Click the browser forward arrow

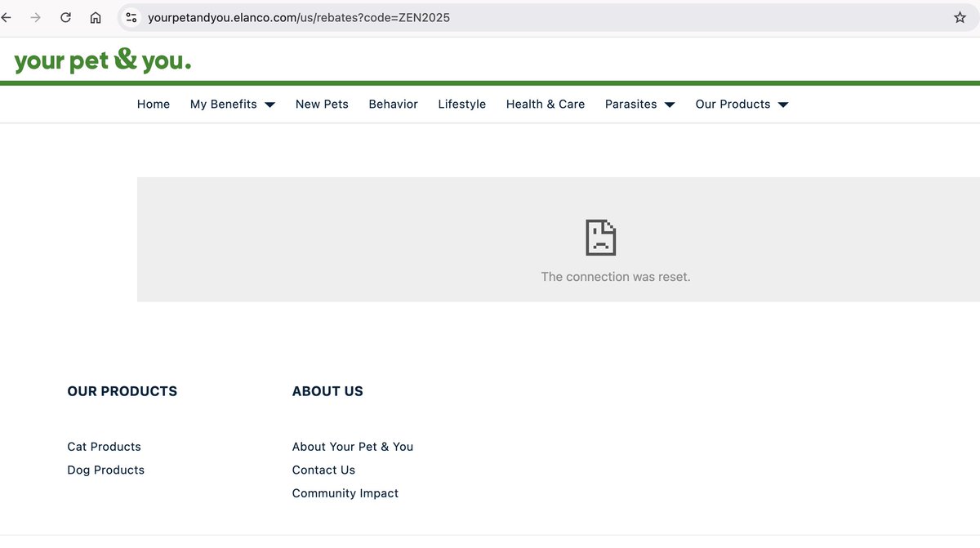35,17
